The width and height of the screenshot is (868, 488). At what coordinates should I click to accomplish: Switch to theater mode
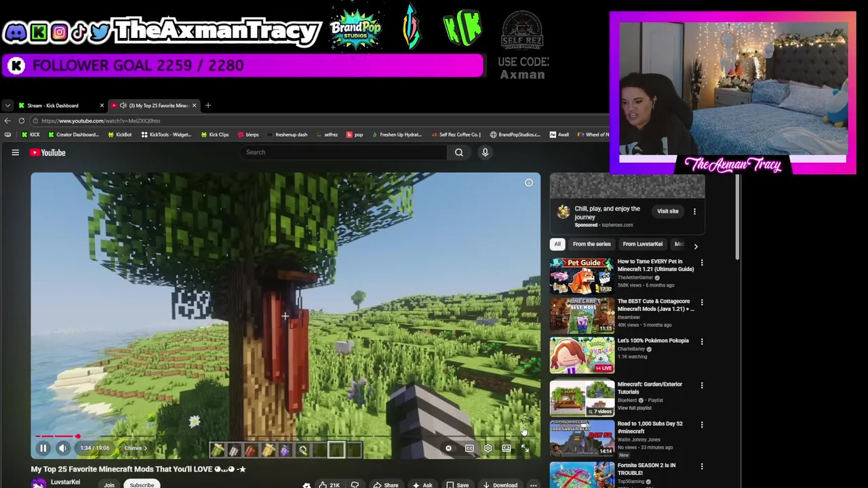(x=507, y=448)
